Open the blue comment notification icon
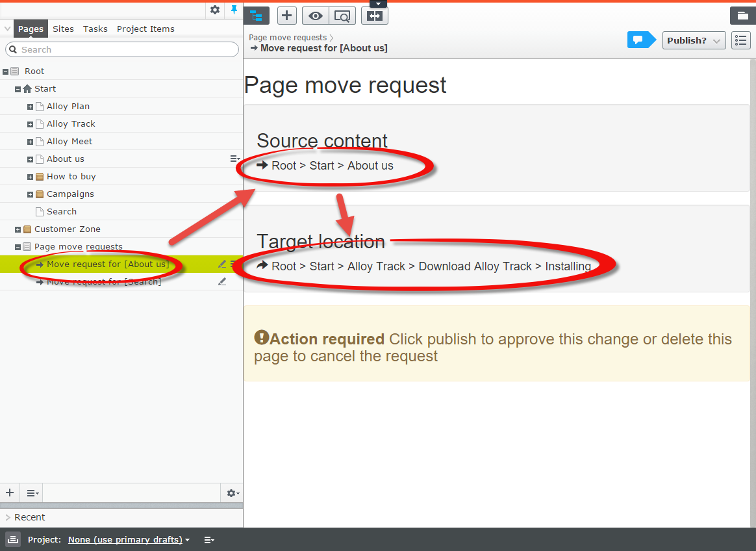This screenshot has width=756, height=551. 639,40
